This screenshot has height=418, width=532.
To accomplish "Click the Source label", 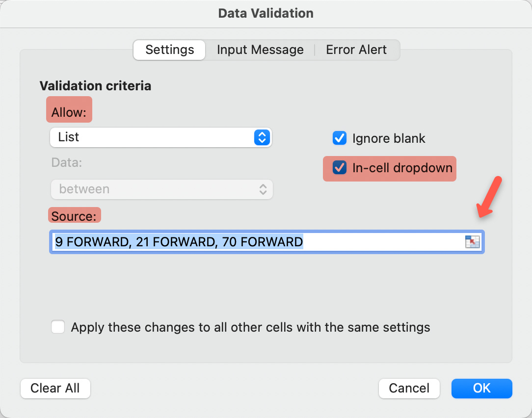I will click(x=74, y=216).
